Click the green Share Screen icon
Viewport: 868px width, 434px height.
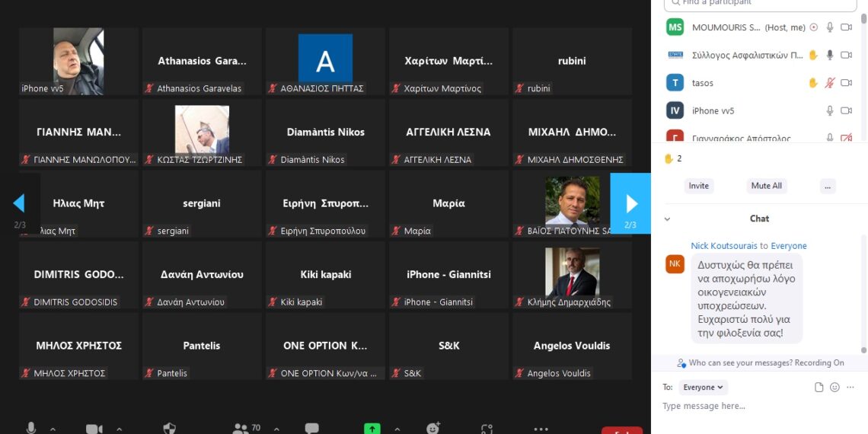click(372, 429)
